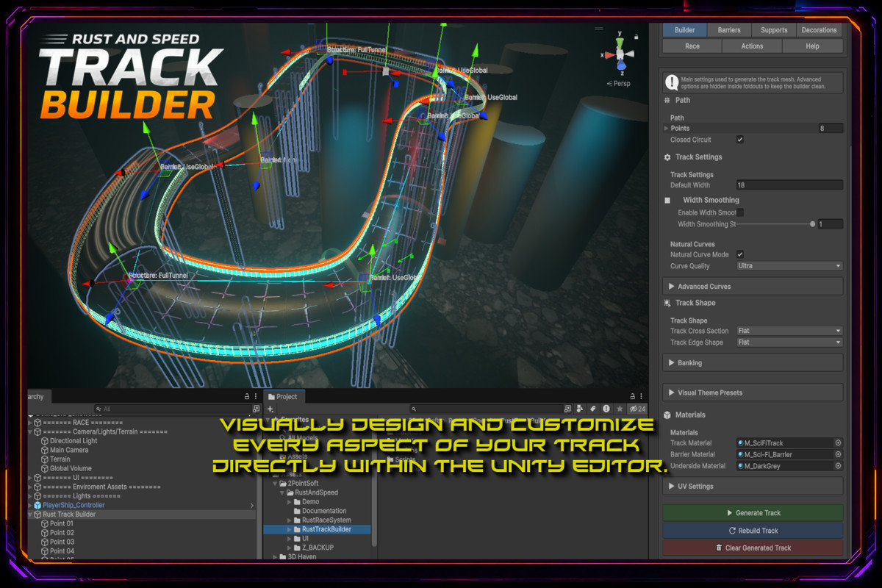Toggle hidden packages count icon 24

click(x=637, y=409)
